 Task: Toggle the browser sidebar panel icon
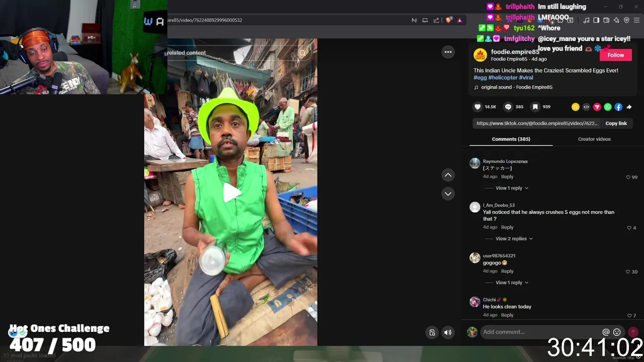[596, 20]
